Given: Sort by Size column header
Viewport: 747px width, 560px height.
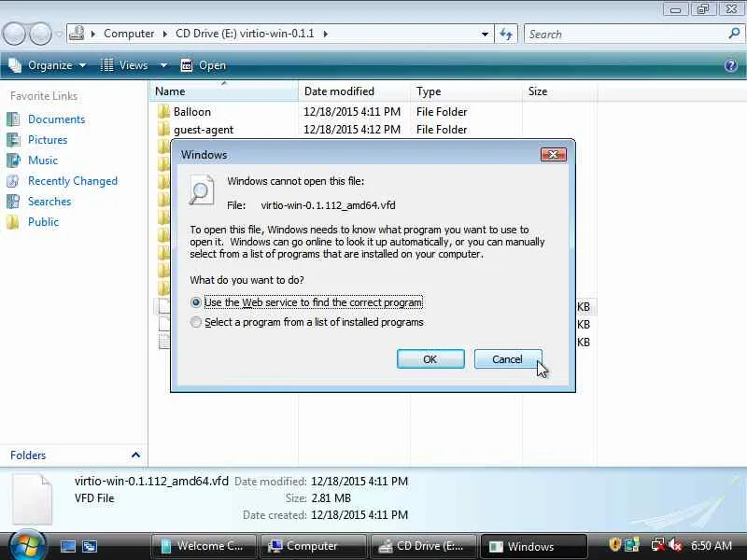Looking at the screenshot, I should (559, 91).
